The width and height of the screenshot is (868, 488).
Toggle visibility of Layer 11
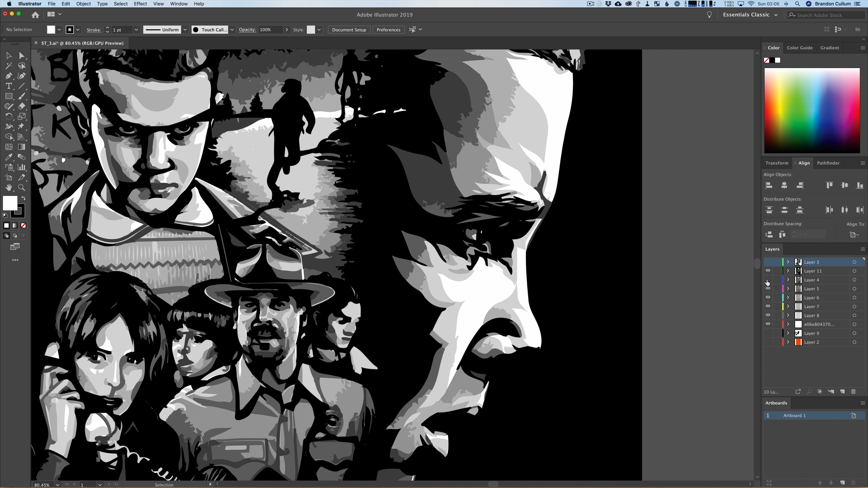(x=768, y=271)
